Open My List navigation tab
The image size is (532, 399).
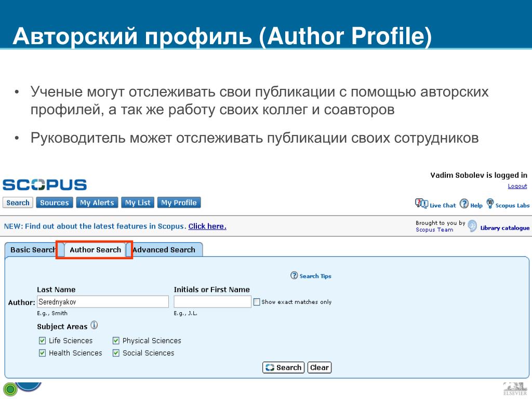138,203
